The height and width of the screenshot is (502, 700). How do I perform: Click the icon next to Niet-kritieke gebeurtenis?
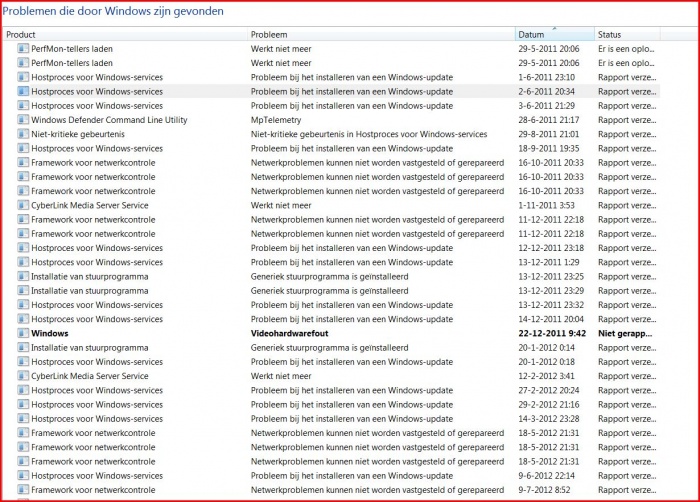(23, 134)
